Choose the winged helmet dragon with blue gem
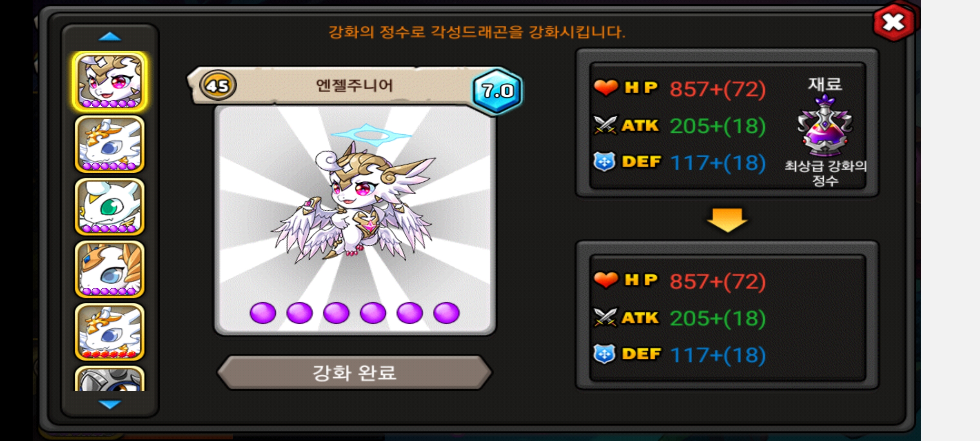 (109, 269)
